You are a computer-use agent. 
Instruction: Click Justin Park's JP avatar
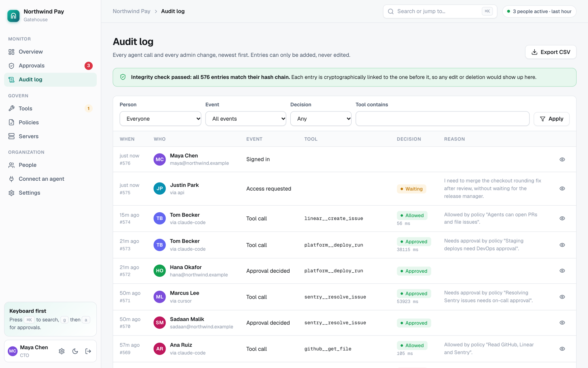pyautogui.click(x=159, y=189)
